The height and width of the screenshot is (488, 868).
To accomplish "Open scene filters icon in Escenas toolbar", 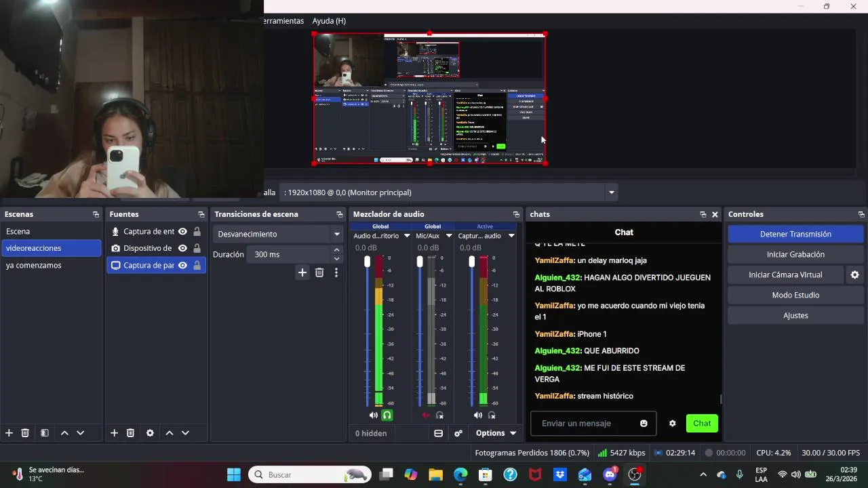I will point(44,433).
